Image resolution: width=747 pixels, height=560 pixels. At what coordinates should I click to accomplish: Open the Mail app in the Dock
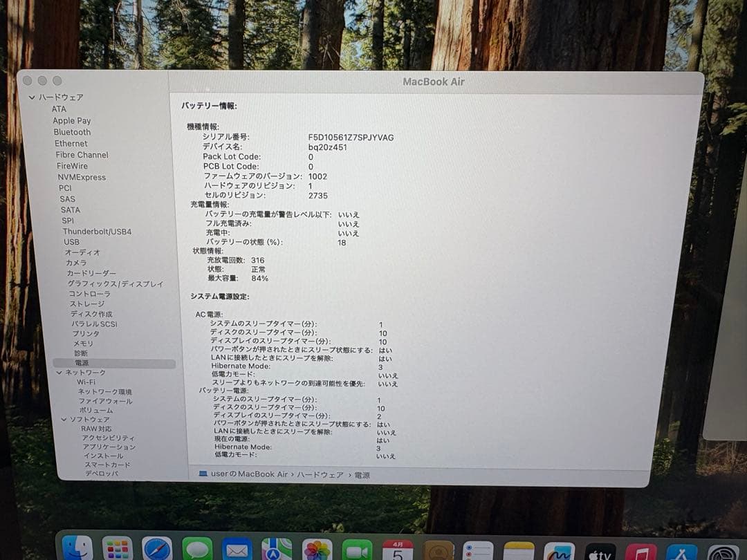click(x=237, y=550)
